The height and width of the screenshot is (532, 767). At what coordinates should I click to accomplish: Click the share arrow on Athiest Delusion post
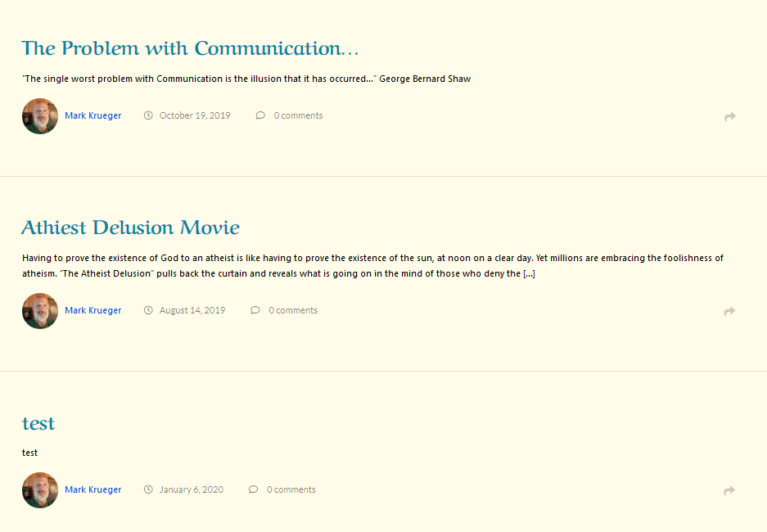[x=729, y=312]
